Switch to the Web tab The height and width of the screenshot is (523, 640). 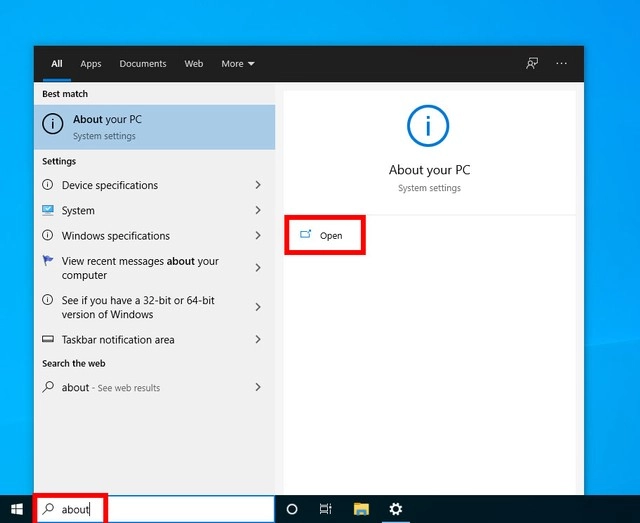[193, 64]
